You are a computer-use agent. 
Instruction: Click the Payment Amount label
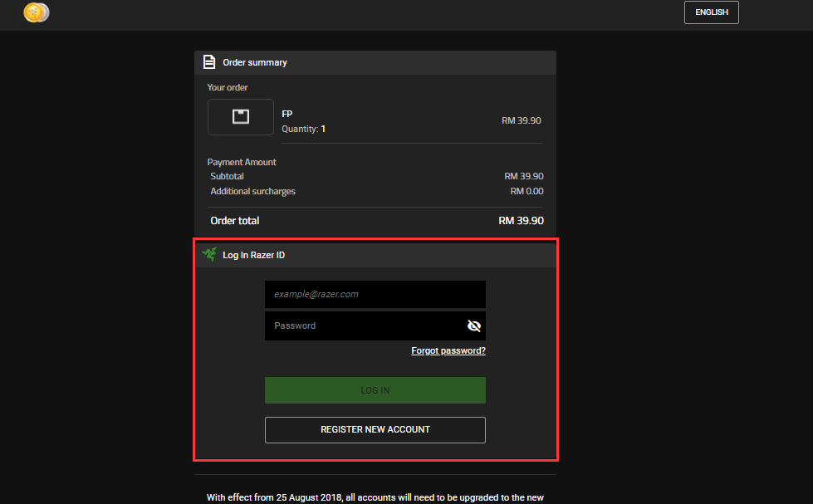pyautogui.click(x=242, y=162)
